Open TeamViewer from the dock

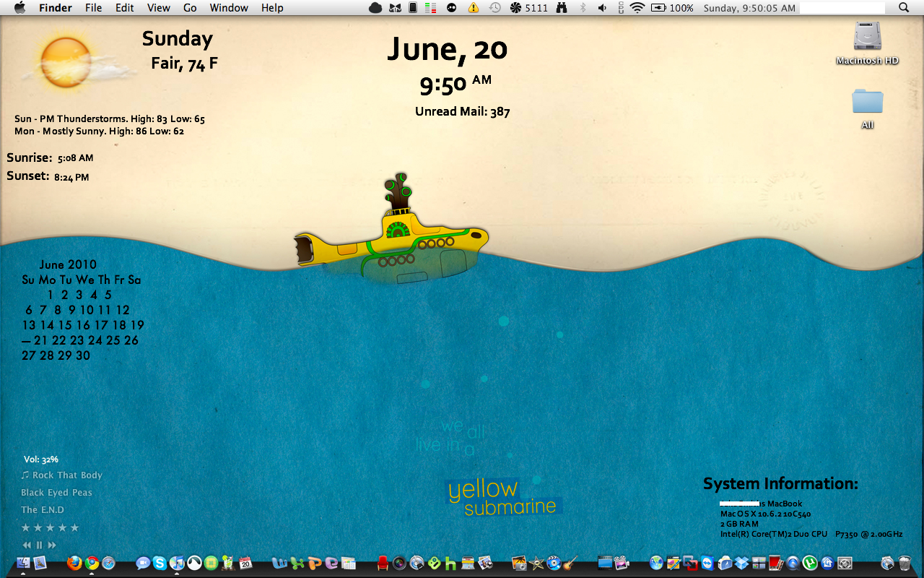[x=707, y=563]
